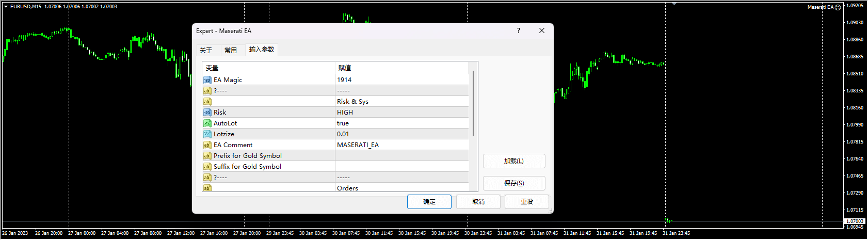
Task: Click the Lotzize decimal type icon
Action: coord(207,134)
